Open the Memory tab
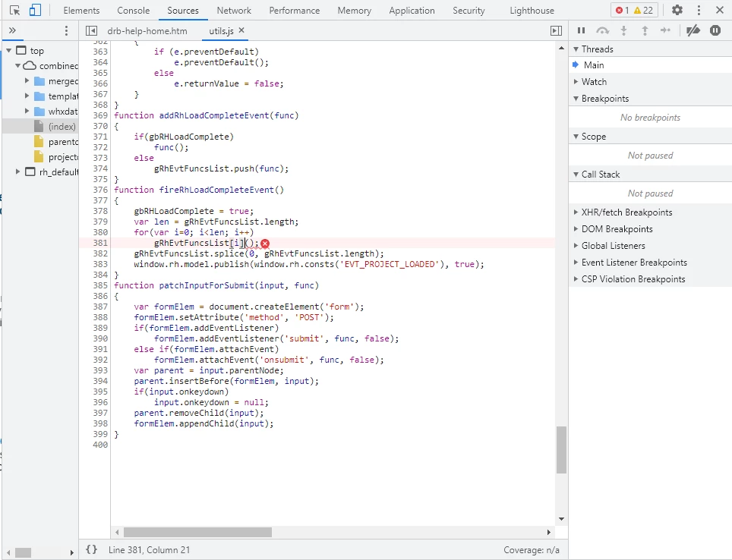 click(x=355, y=11)
